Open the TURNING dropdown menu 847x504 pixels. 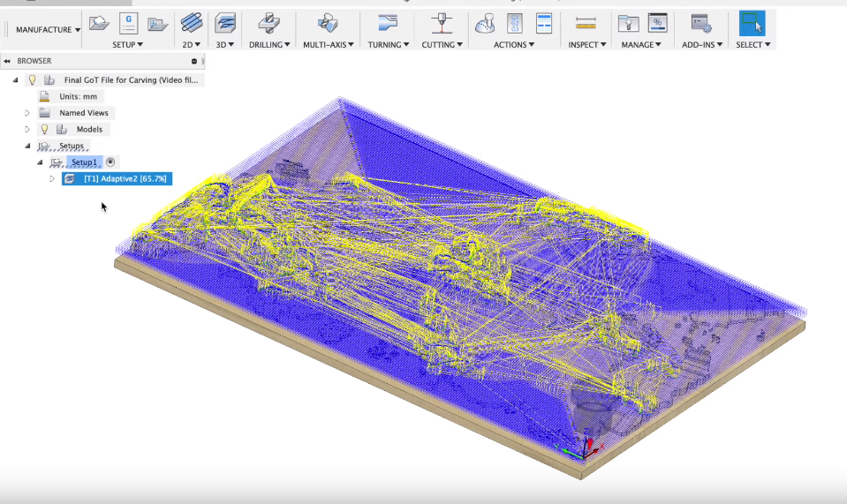389,44
